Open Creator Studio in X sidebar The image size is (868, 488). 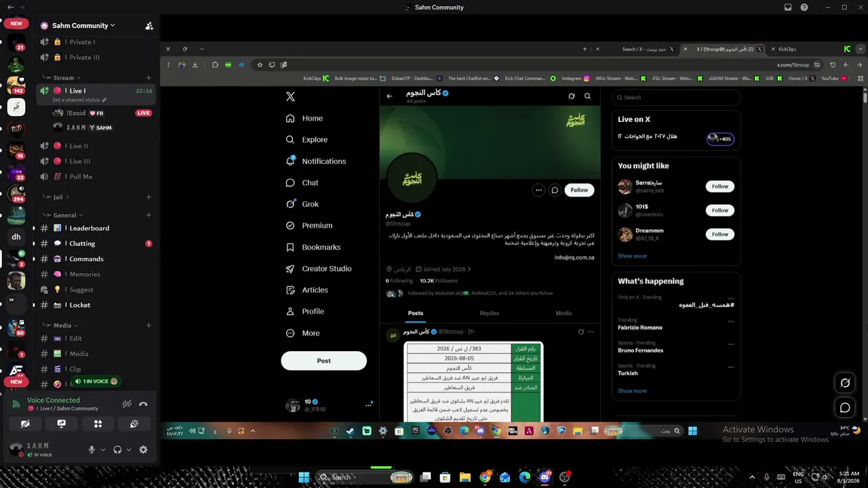point(318,268)
